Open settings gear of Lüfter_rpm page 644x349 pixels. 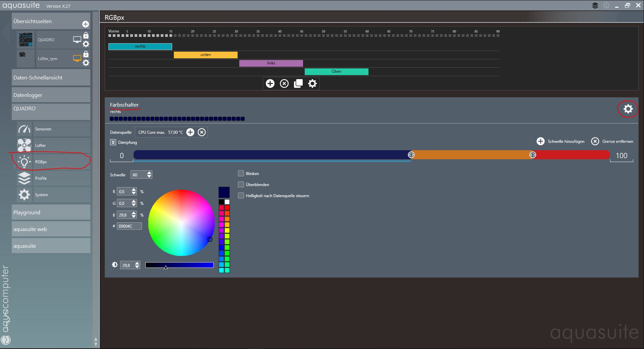pos(86,63)
